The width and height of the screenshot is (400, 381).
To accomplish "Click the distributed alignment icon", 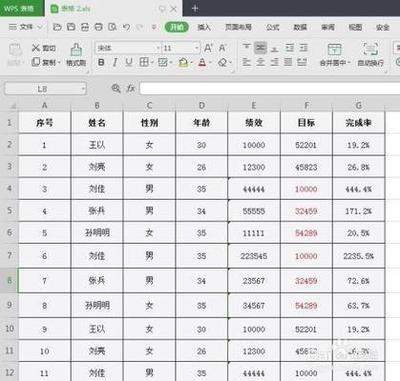I will pyautogui.click(x=302, y=62).
